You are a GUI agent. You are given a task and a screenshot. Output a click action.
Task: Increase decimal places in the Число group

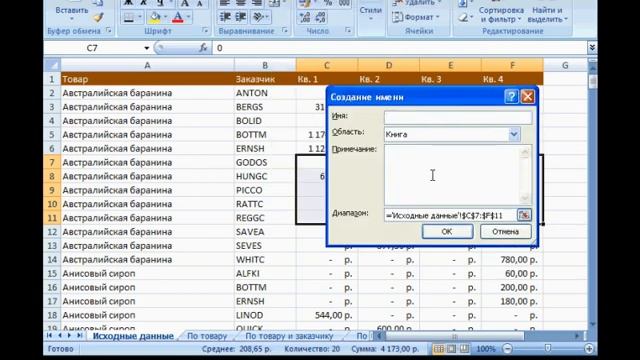point(305,17)
